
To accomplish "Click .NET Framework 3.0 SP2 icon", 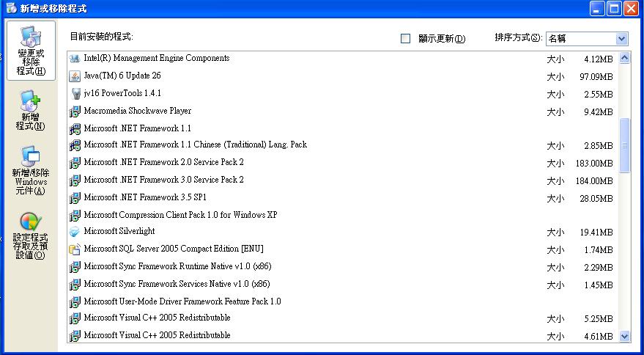I will pos(75,180).
